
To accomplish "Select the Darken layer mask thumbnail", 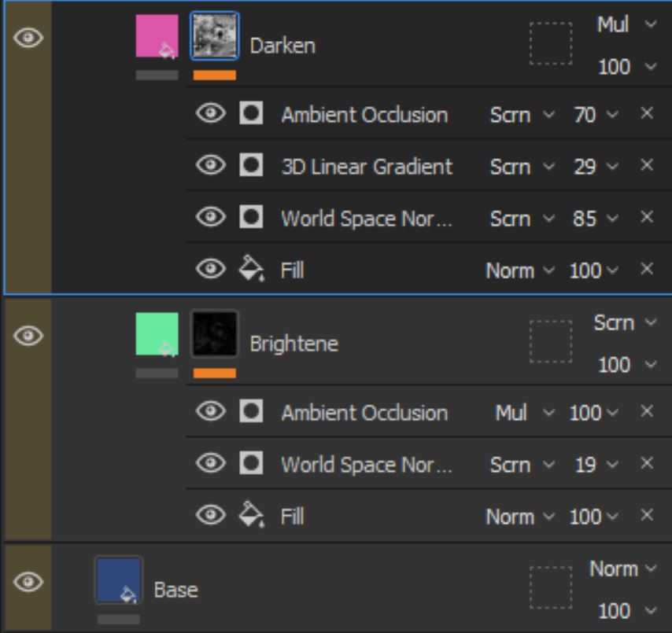I will point(214,36).
